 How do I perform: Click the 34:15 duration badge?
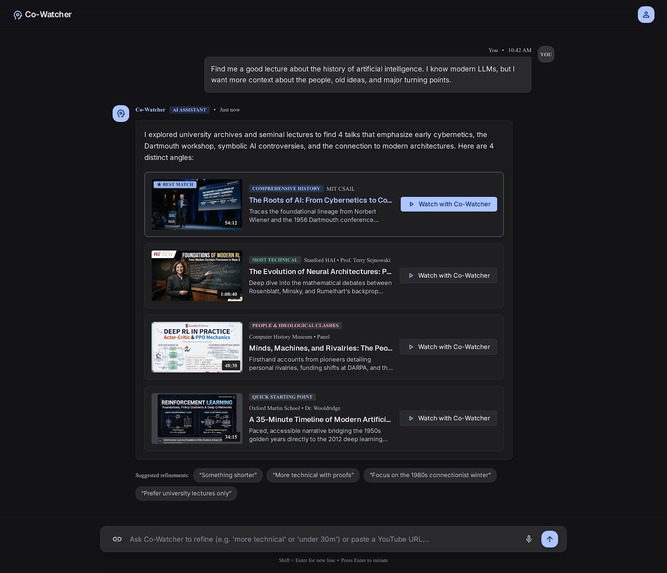(231, 437)
